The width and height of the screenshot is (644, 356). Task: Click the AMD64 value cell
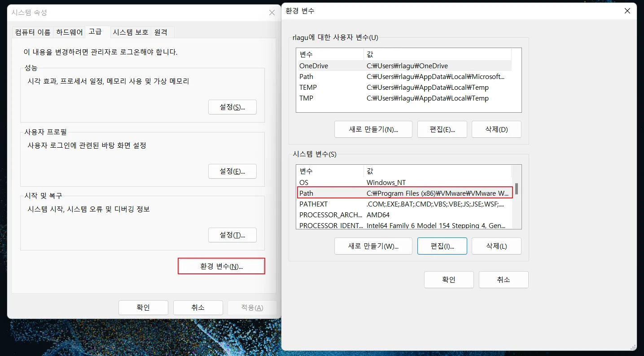tap(378, 215)
